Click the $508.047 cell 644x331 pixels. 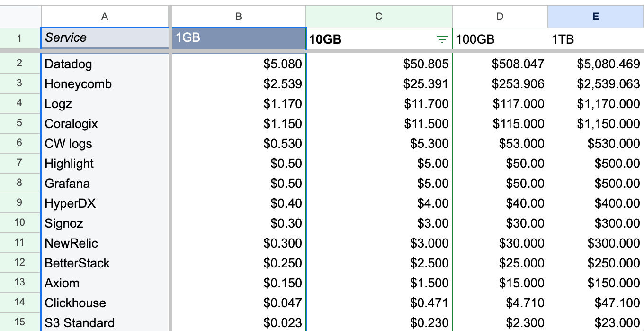coord(500,64)
